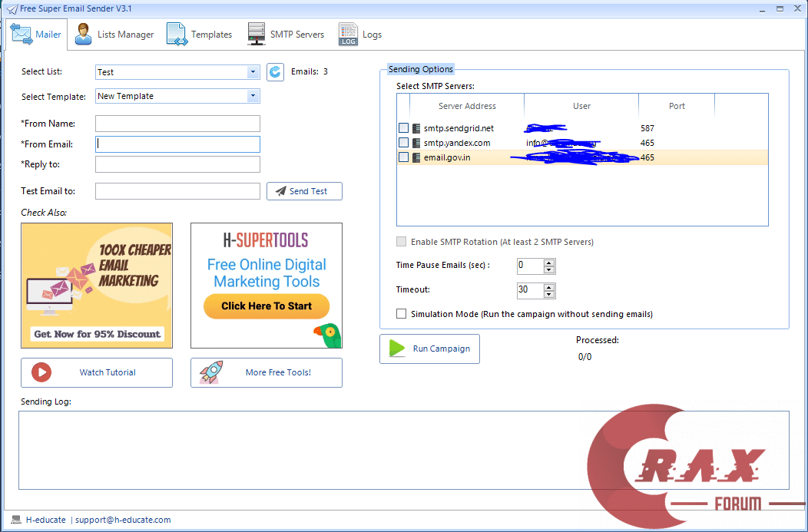This screenshot has height=532, width=808.
Task: Click the User column header
Action: (x=581, y=106)
